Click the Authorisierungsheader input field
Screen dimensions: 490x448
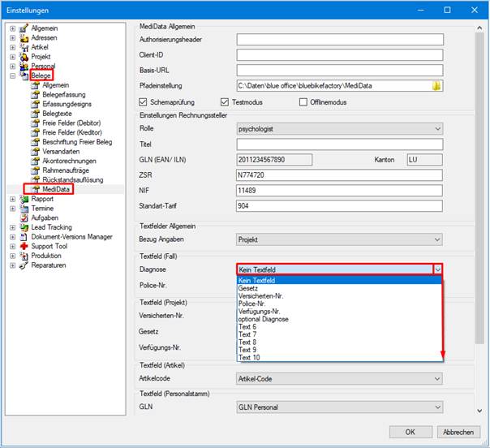click(340, 40)
